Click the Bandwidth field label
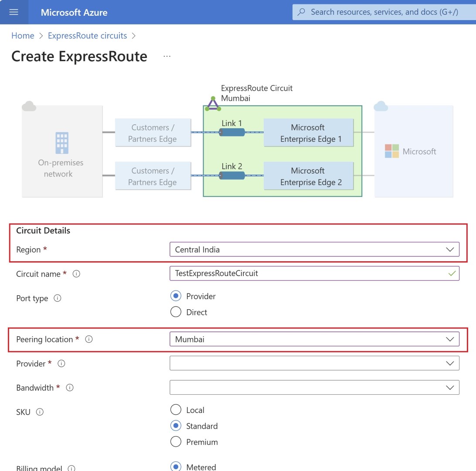 35,388
